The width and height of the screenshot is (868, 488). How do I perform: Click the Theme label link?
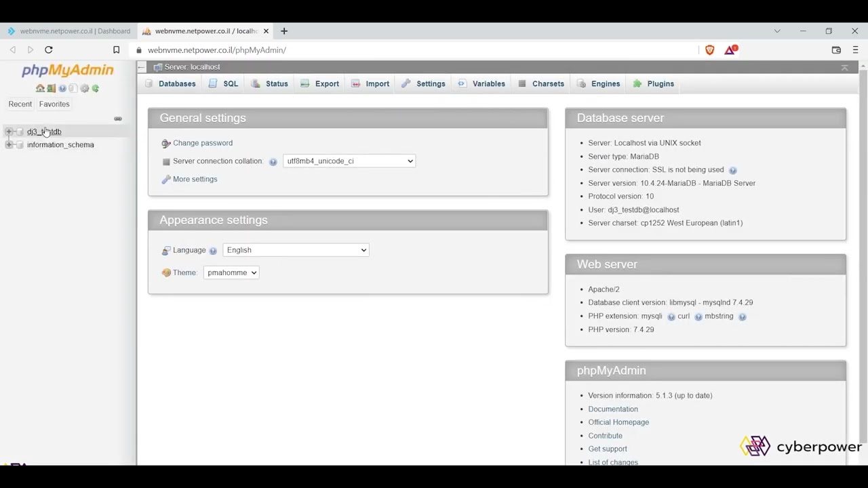[x=184, y=272]
